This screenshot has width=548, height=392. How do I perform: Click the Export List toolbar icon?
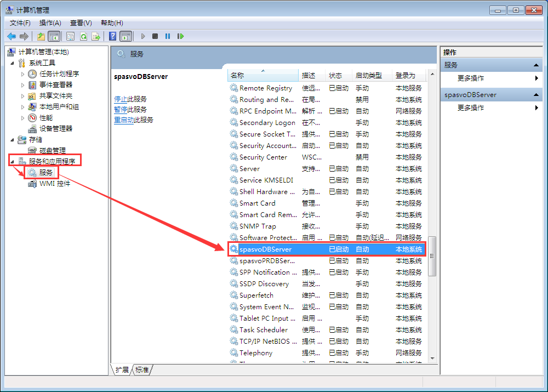coord(96,36)
